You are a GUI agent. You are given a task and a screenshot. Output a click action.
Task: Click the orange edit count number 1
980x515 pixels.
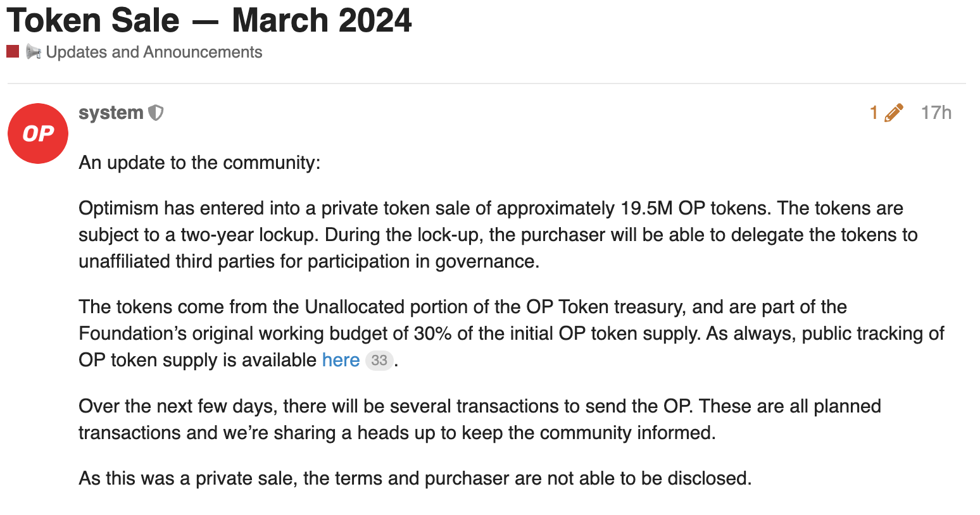874,113
